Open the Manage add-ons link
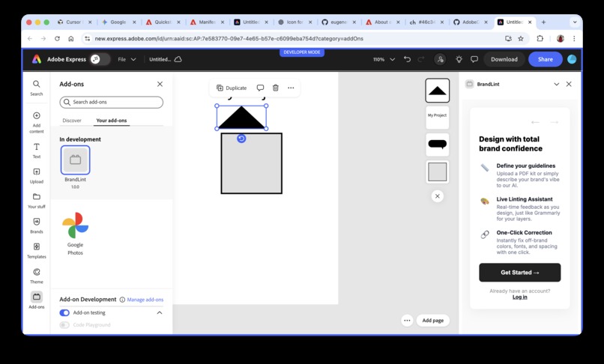 point(145,300)
